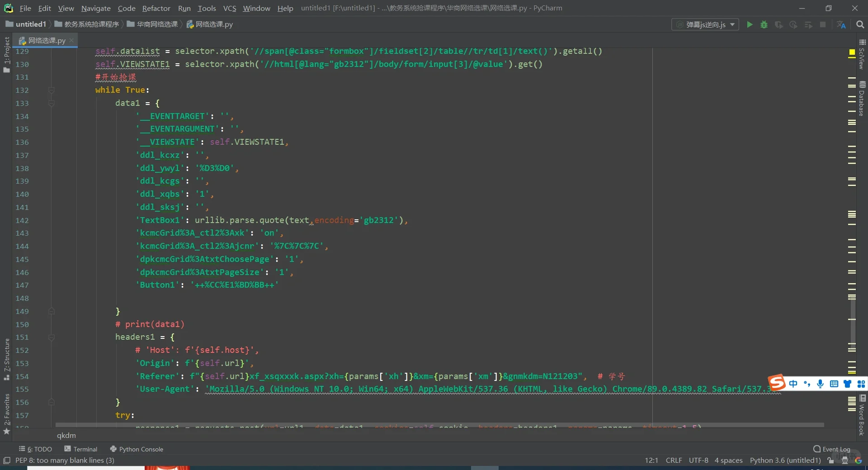Click the profiler run icon
868x470 pixels.
793,24
